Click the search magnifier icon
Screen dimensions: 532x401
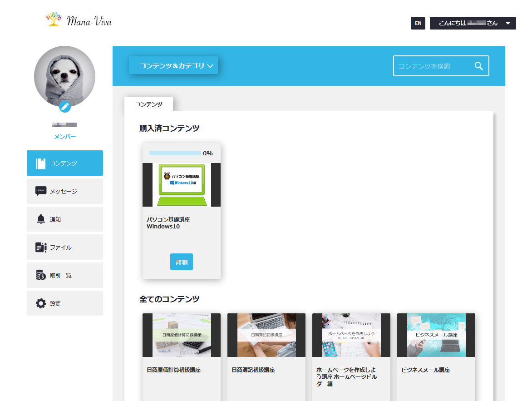pos(478,66)
